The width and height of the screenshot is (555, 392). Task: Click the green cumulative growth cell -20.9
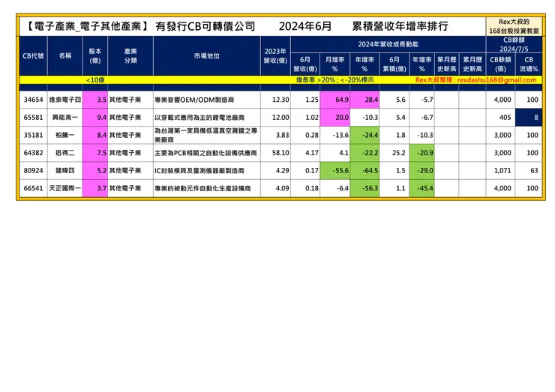point(421,153)
